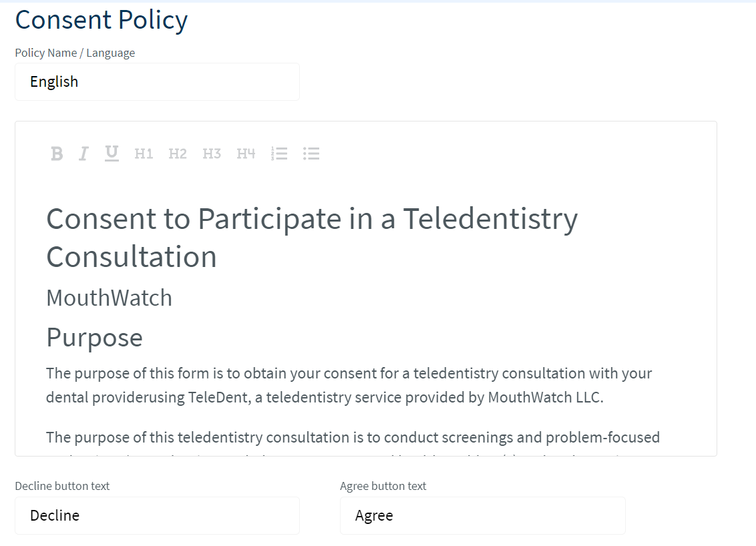The width and height of the screenshot is (756, 546).
Task: Choose the H3 heading format
Action: tap(212, 154)
